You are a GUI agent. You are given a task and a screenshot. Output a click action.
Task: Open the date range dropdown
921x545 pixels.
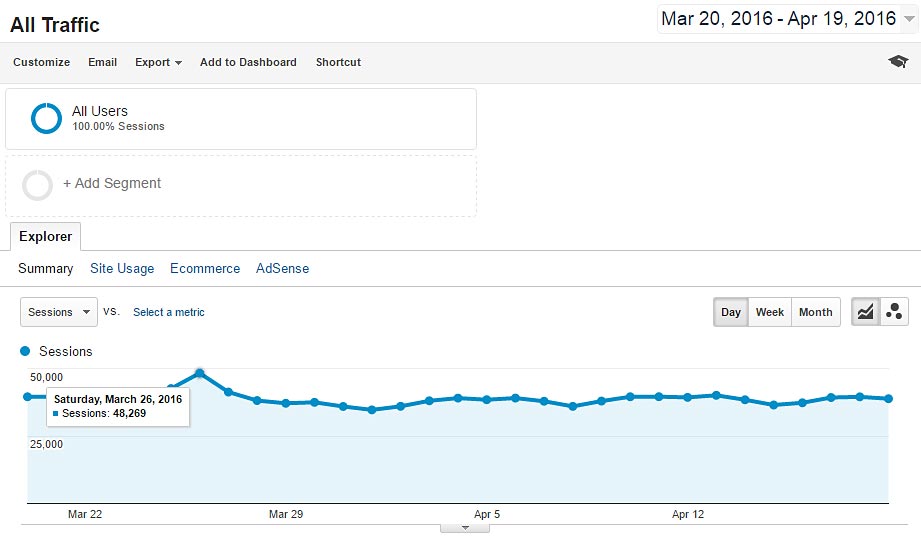[x=908, y=20]
